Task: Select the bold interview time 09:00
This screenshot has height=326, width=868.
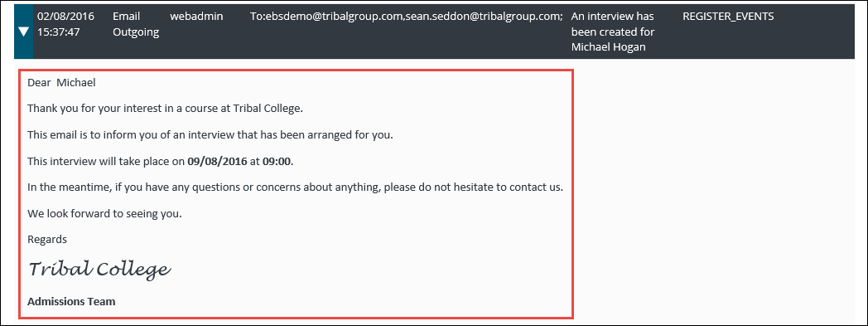Action: click(277, 161)
